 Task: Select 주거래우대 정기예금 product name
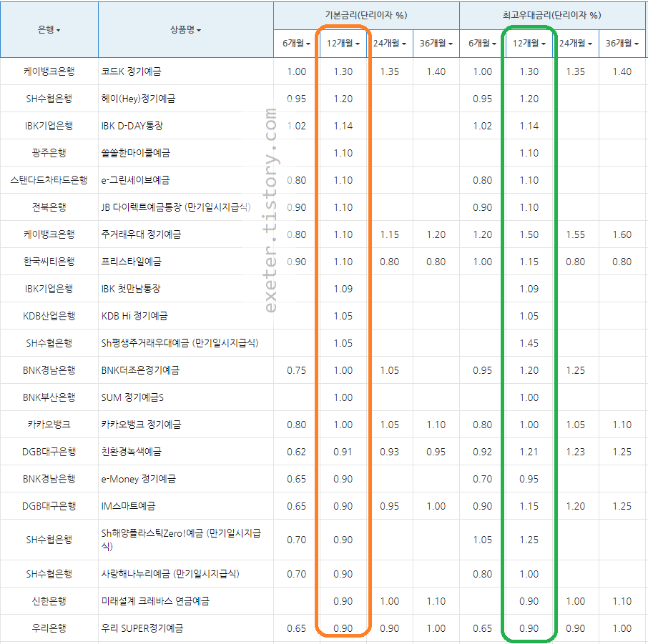click(141, 234)
